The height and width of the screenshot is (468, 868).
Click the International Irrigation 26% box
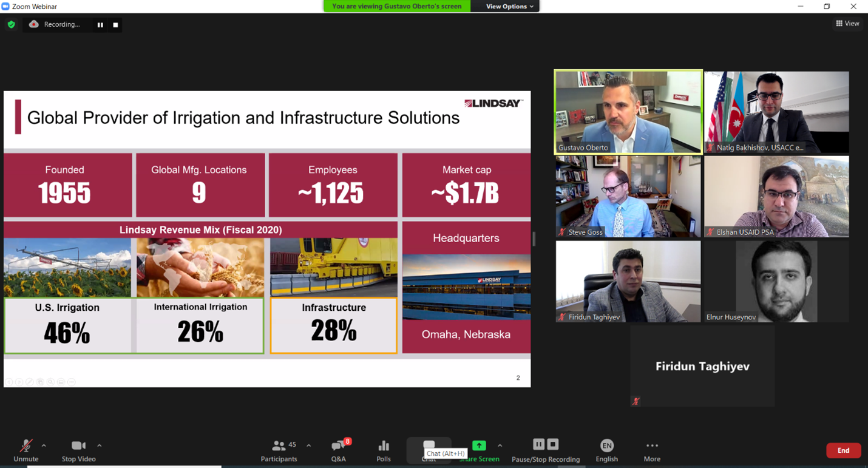tap(200, 325)
